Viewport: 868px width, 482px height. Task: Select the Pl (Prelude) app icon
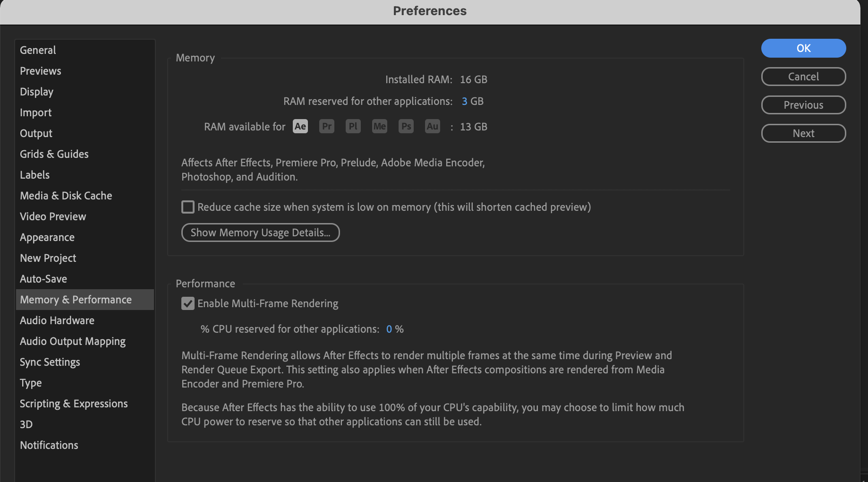point(353,126)
